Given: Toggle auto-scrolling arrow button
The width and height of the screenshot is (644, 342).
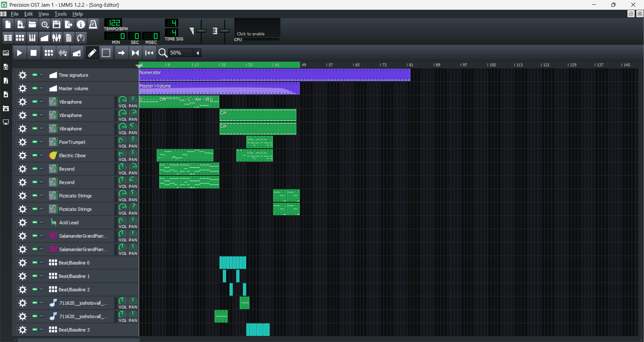Looking at the screenshot, I should click(x=121, y=53).
